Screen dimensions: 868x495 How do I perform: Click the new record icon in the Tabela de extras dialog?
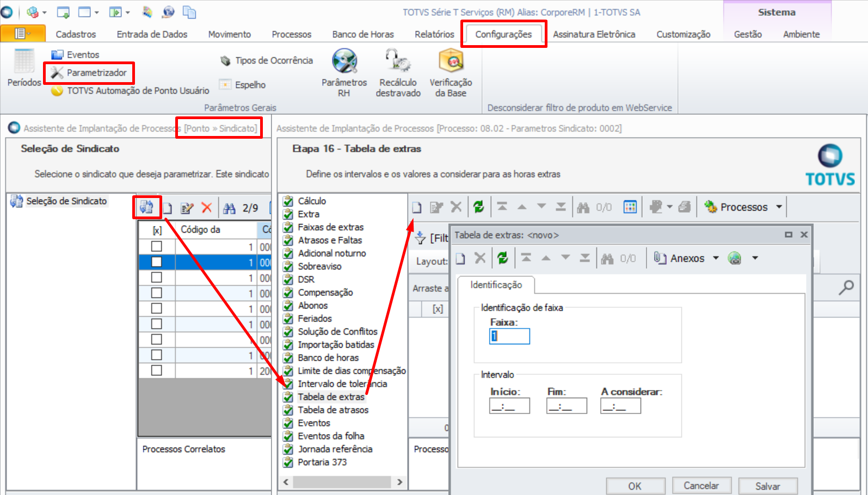[460, 258]
